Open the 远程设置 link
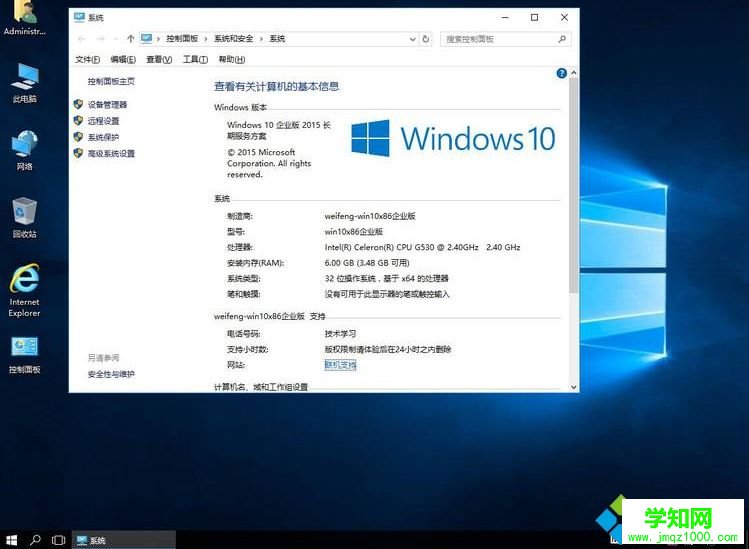749x549 pixels. (103, 120)
